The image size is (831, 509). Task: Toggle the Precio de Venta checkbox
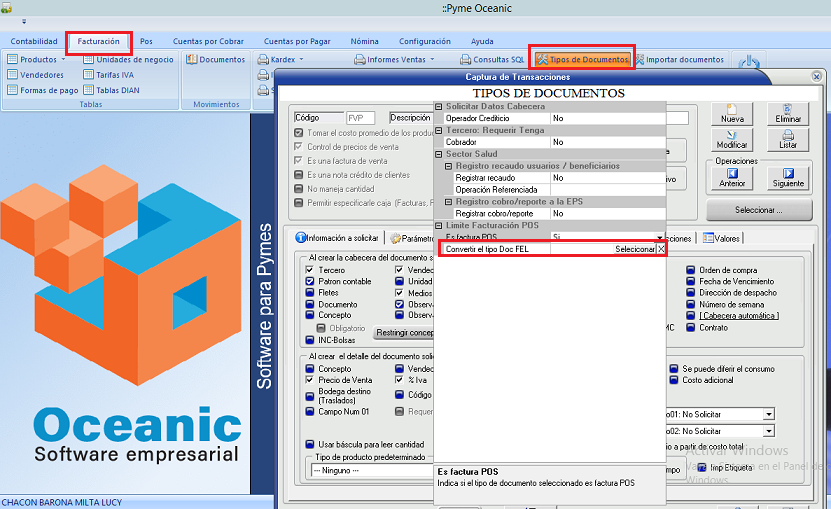pos(310,380)
